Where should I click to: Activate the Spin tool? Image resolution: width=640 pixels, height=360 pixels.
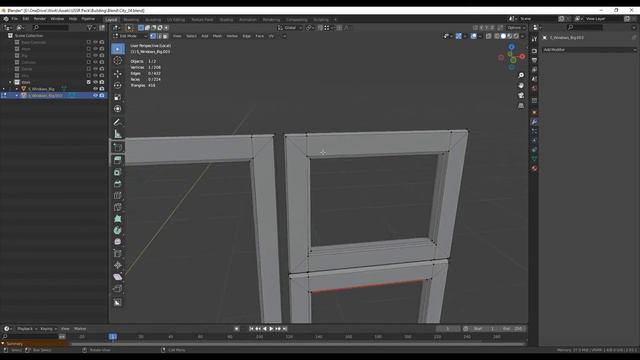pyautogui.click(x=118, y=230)
